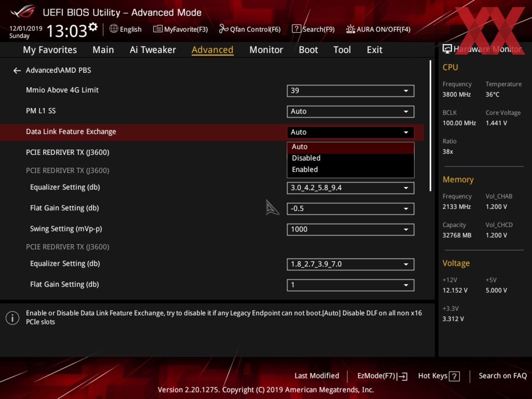Viewport: 532px width, 399px height.
Task: Switch to the Exit tab
Action: coord(374,50)
